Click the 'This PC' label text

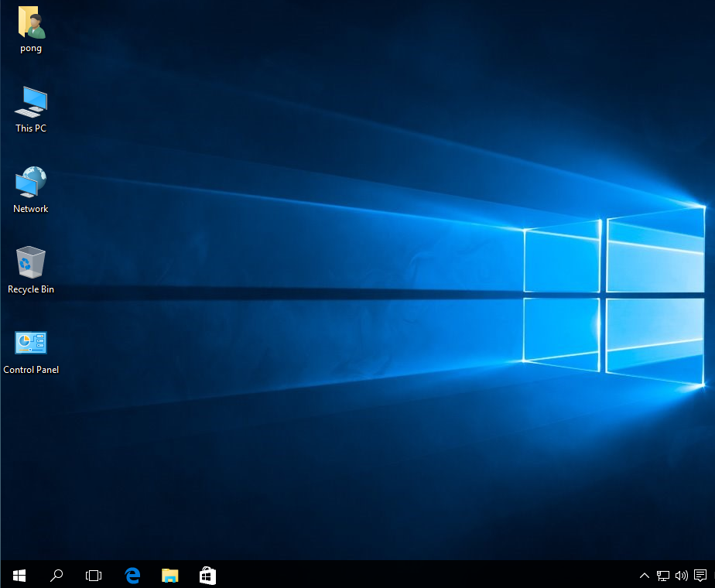(x=31, y=128)
